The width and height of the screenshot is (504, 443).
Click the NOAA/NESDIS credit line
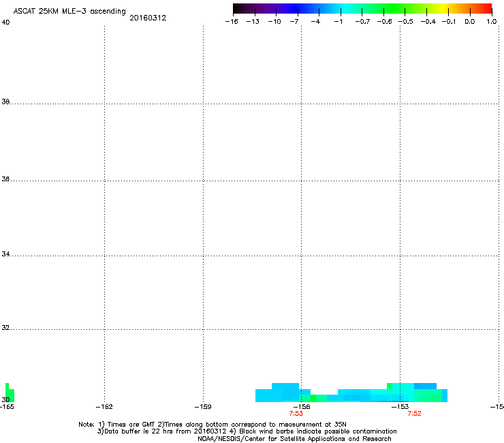click(294, 439)
